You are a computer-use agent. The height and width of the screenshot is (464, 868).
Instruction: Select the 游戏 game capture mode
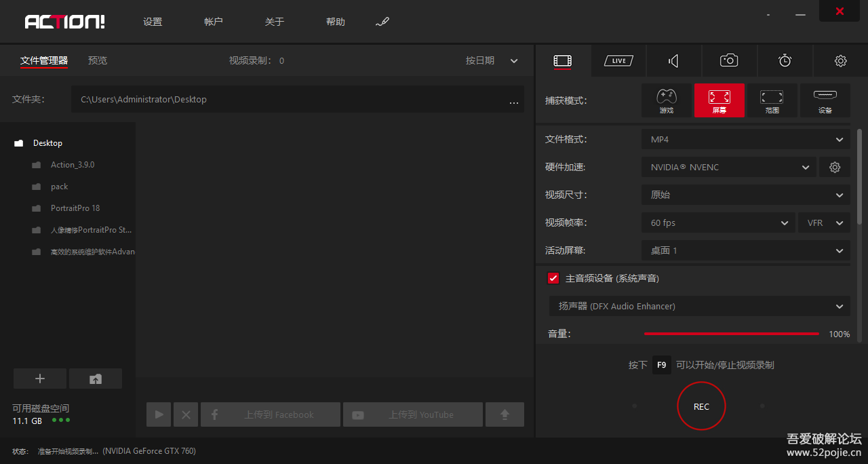click(667, 100)
